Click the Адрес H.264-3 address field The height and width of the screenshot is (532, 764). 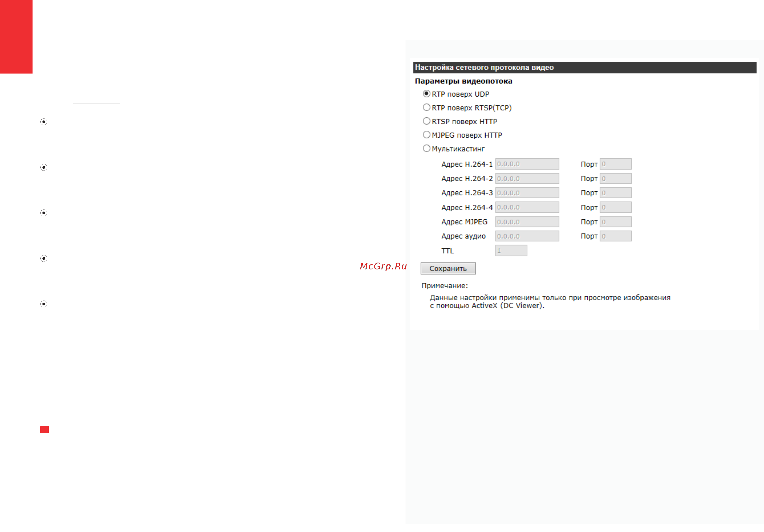(x=527, y=193)
